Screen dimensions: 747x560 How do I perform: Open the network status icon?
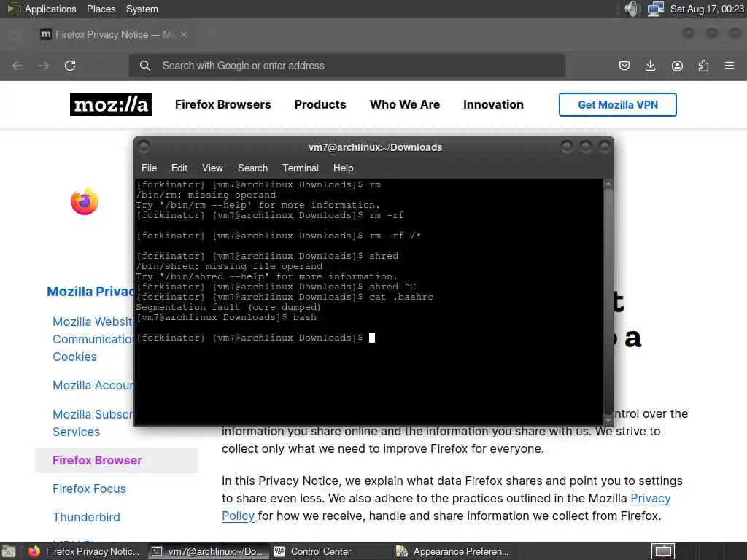(x=656, y=9)
